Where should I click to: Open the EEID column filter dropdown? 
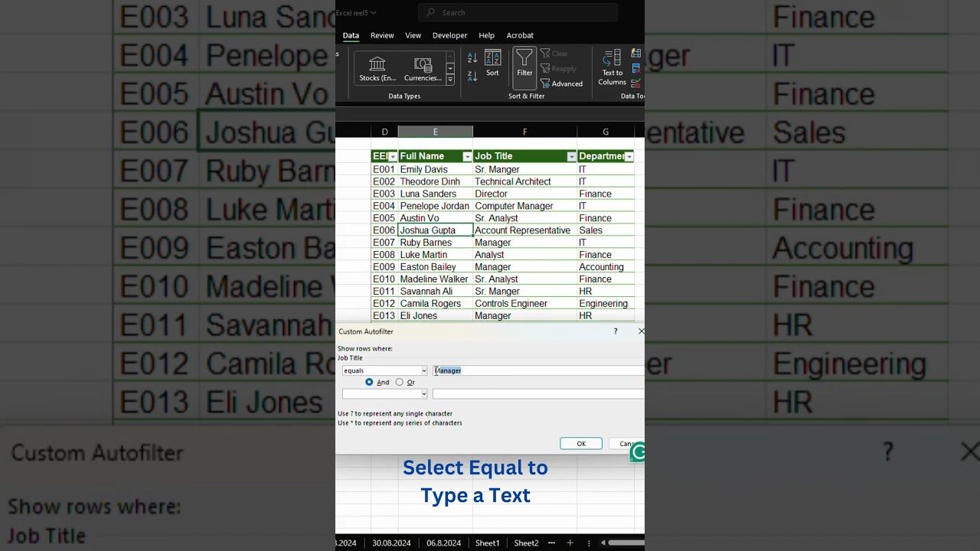(x=393, y=157)
